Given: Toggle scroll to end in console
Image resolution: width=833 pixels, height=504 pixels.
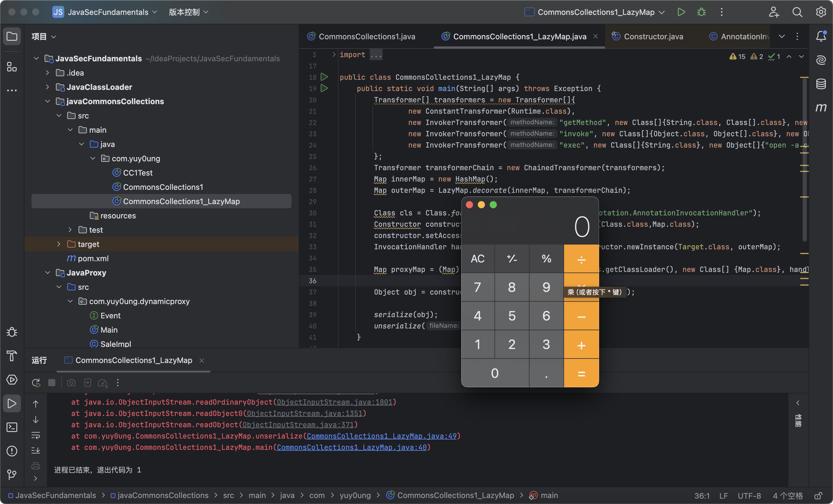Looking at the screenshot, I should (x=36, y=450).
